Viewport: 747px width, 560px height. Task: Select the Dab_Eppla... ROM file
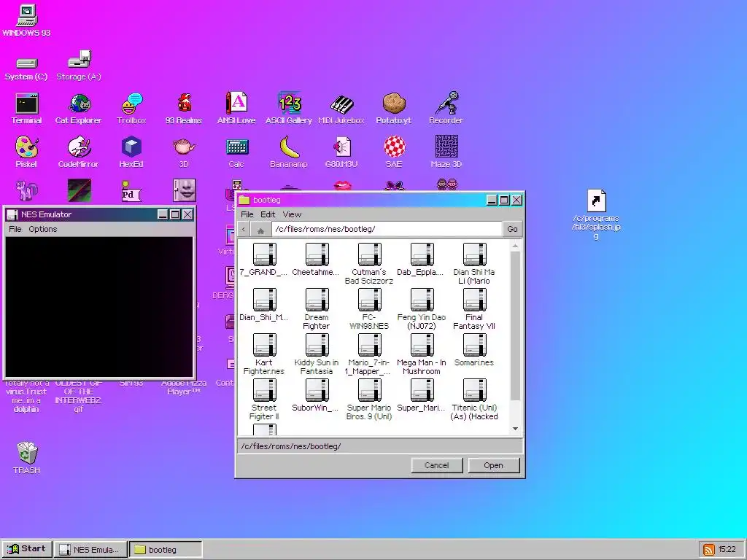point(421,260)
